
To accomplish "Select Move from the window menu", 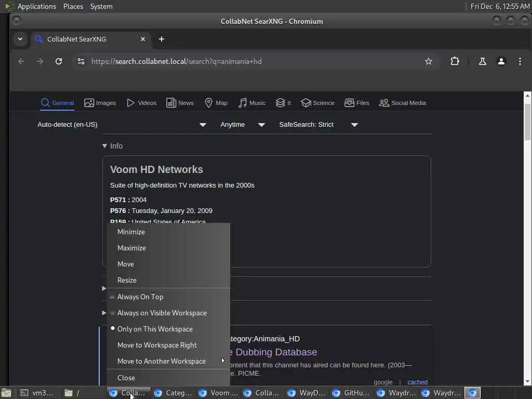I will click(x=168, y=264).
